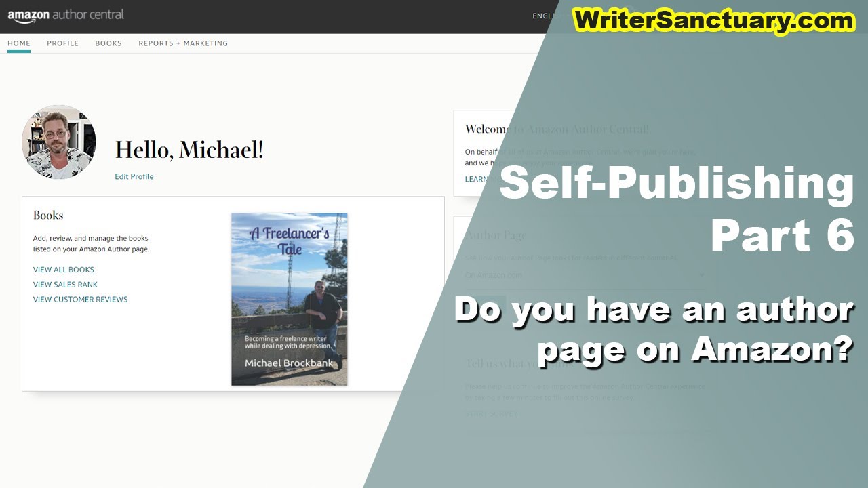
Task: Click the Author Page heading
Action: (496, 235)
